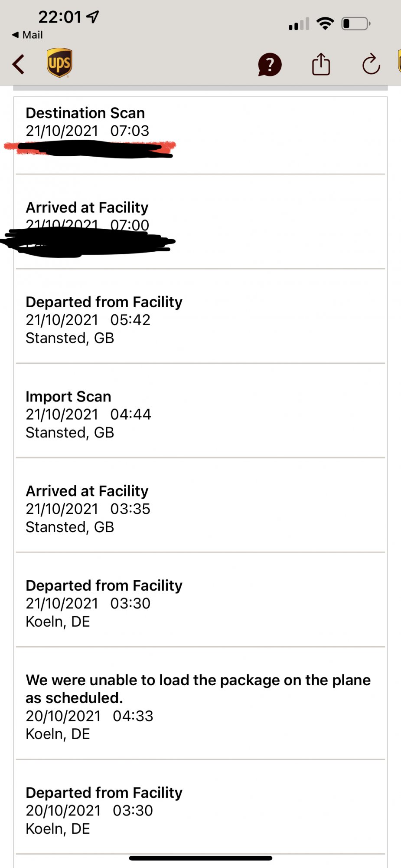The image size is (401, 868).
Task: Select the Import Scan Stansted entry
Action: (x=200, y=411)
